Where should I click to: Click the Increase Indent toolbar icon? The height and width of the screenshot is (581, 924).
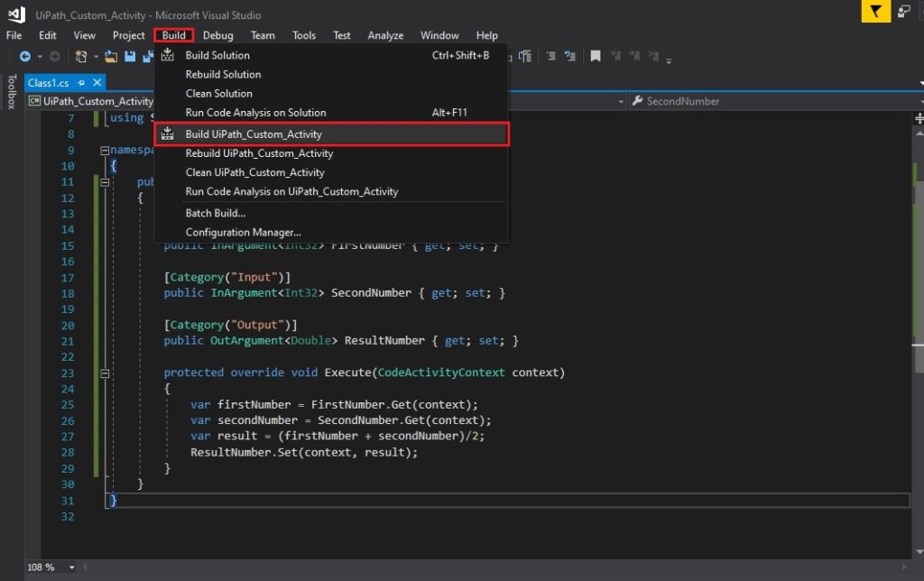[550, 56]
